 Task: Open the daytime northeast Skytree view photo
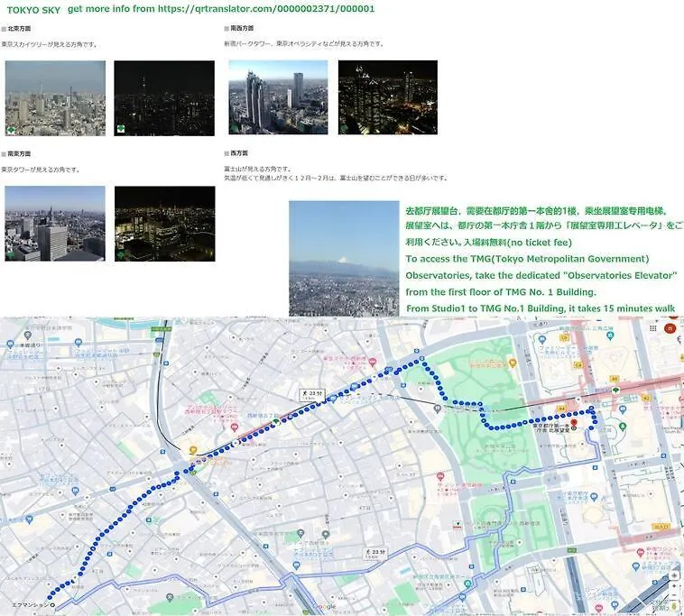point(55,97)
